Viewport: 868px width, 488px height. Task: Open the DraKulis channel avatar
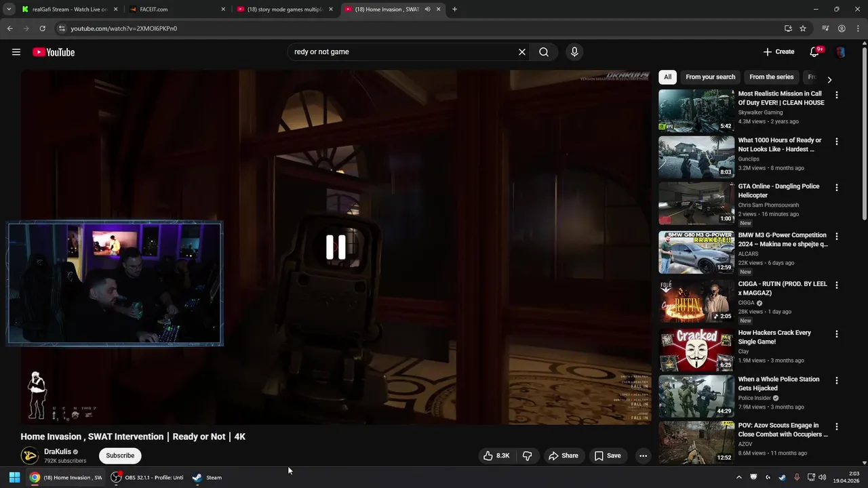coord(29,455)
